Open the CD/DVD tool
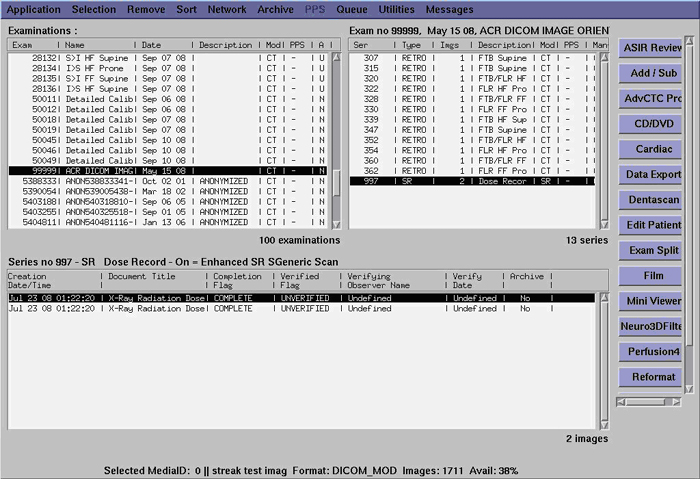The width and height of the screenshot is (700, 479). [x=653, y=124]
